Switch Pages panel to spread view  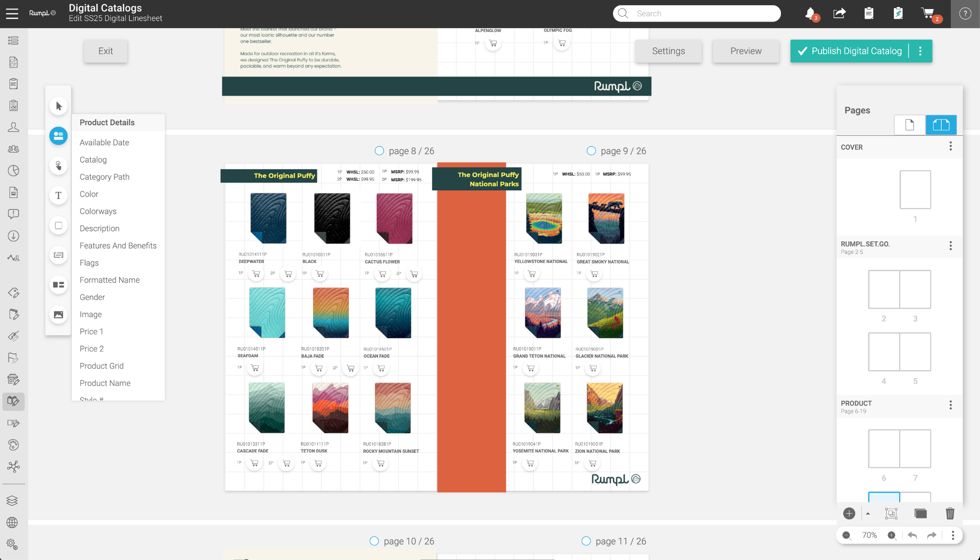(941, 125)
